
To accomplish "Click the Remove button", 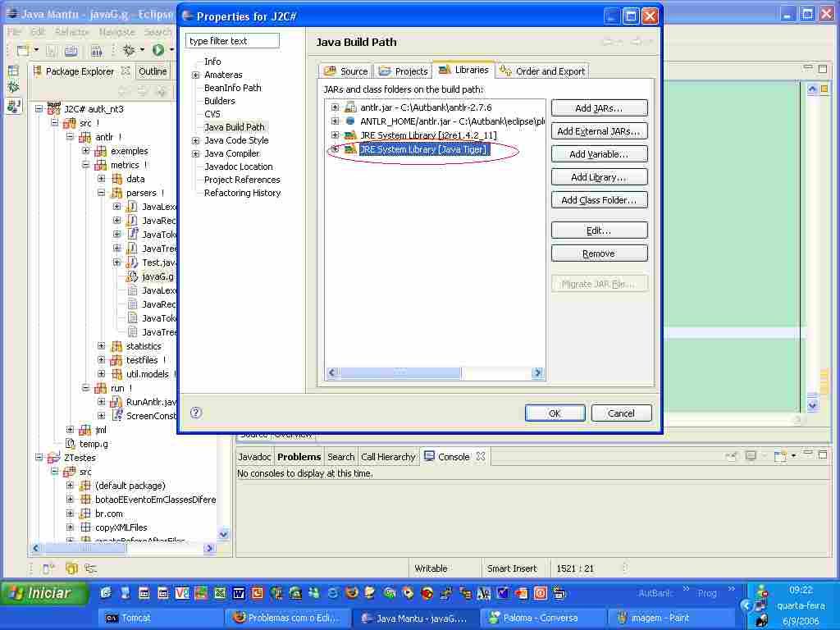I will tap(599, 253).
